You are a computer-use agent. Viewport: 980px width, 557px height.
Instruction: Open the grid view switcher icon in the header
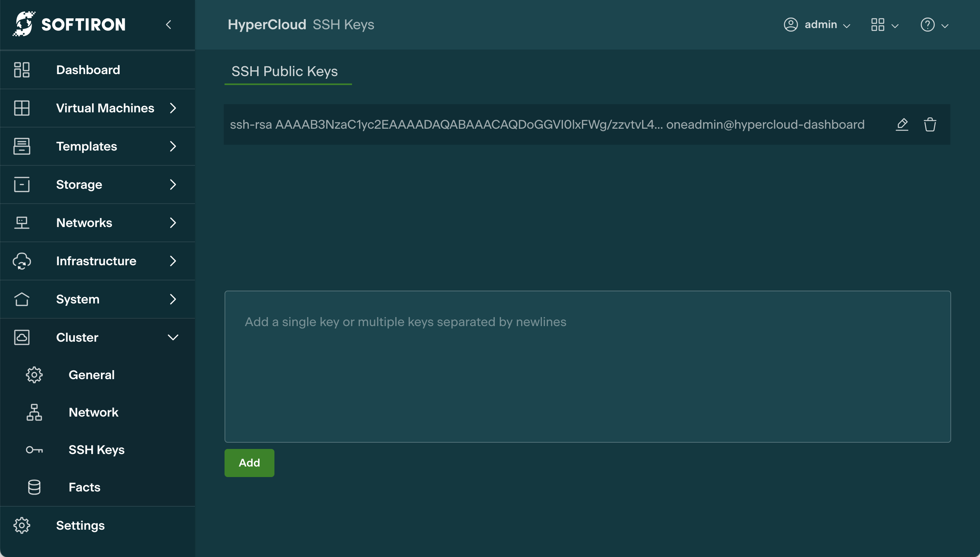[x=878, y=25]
